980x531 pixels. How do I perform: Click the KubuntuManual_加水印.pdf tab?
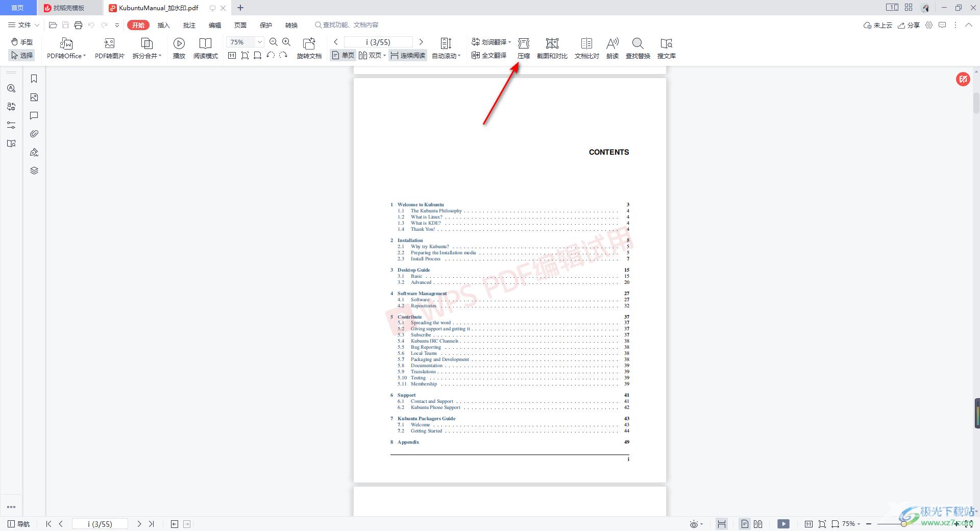point(158,8)
